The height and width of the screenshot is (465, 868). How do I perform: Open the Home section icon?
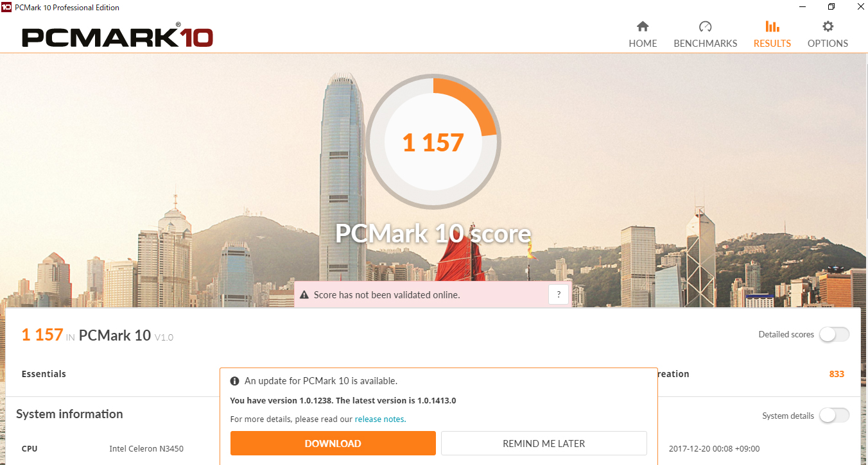(643, 26)
